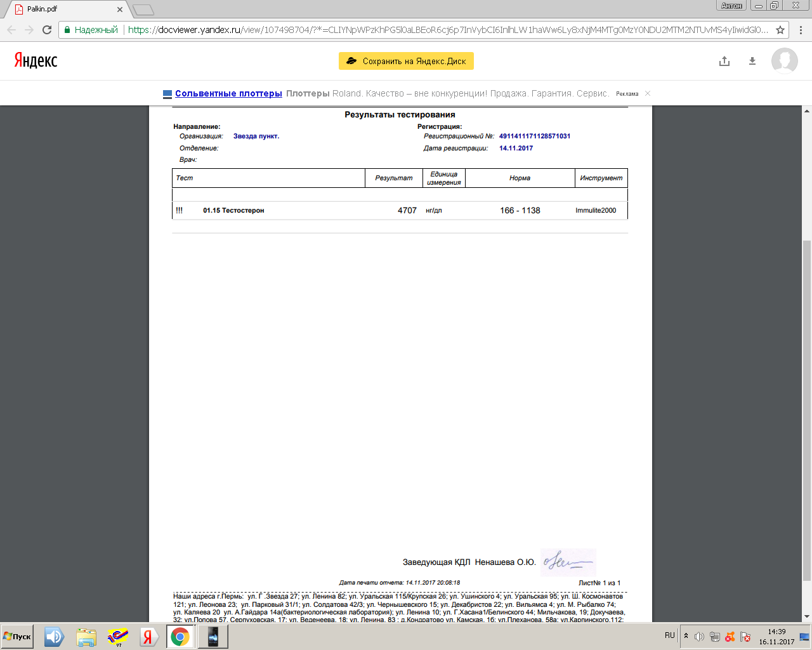Reload the page

click(x=47, y=30)
